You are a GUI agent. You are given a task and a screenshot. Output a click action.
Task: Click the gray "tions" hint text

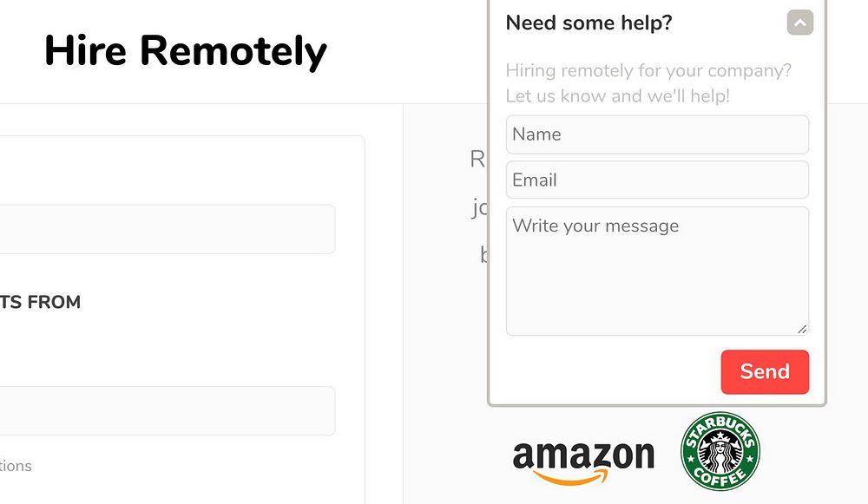(16, 466)
